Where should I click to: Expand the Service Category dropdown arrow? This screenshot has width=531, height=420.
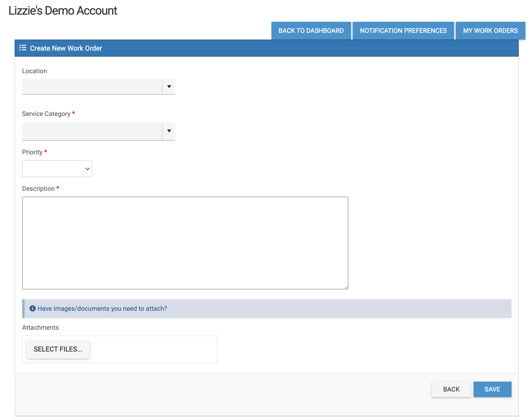coord(169,131)
